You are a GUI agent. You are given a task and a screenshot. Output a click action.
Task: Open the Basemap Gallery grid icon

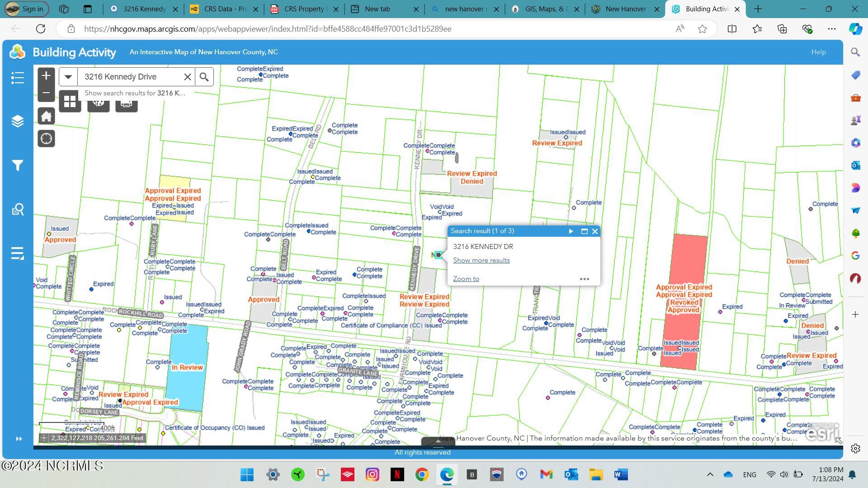[x=70, y=102]
